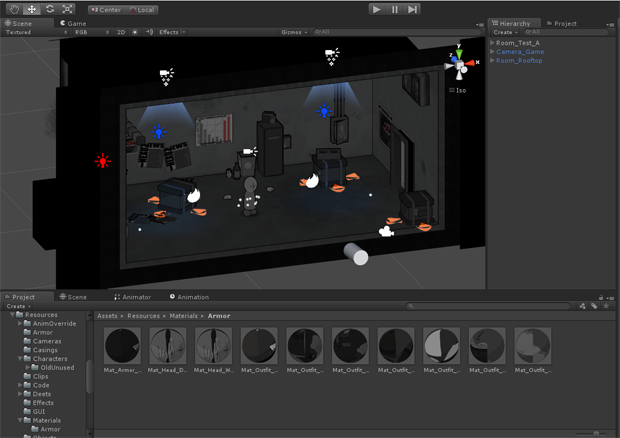
Task: Expand the Code folder
Action: point(20,385)
